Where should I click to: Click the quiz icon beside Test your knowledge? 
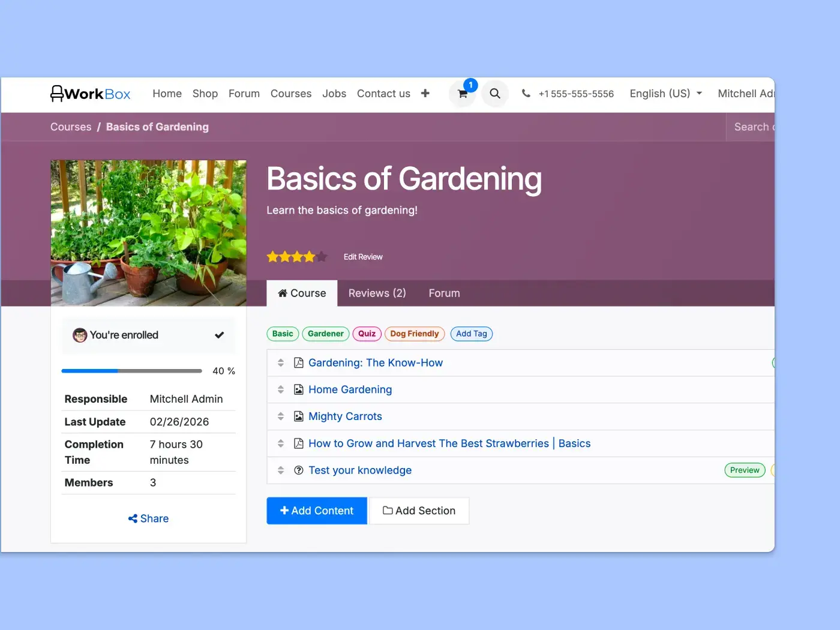point(299,470)
